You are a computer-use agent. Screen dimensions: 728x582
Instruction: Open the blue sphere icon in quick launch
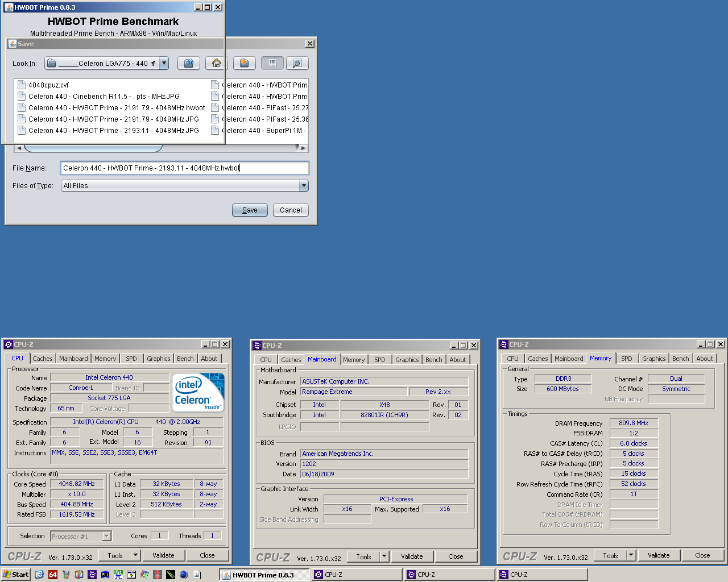[184, 575]
